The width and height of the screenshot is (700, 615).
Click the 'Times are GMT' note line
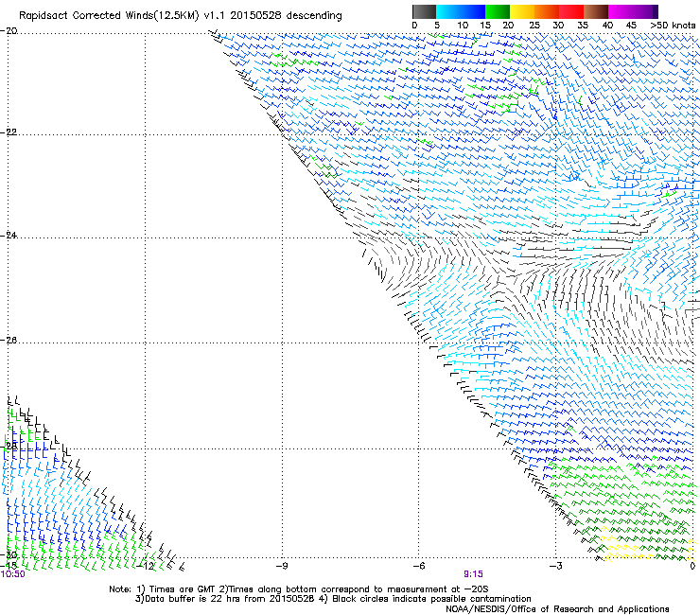(x=299, y=589)
